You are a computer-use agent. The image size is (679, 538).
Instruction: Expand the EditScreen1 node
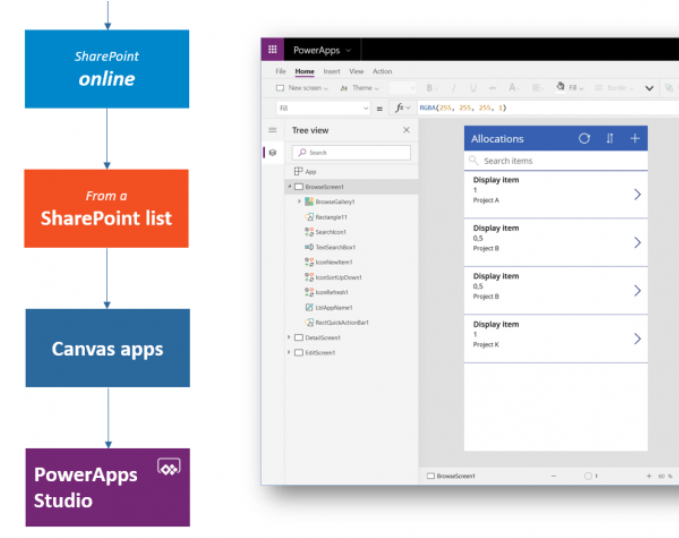click(x=288, y=353)
